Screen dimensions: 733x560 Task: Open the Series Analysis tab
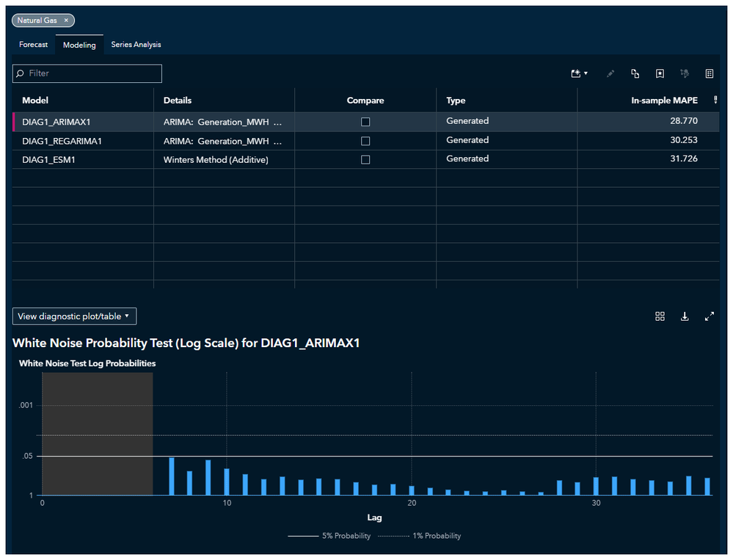(x=136, y=45)
